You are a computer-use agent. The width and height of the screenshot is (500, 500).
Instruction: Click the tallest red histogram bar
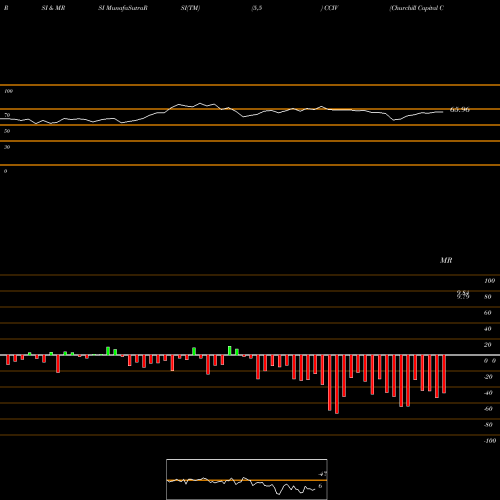[337, 384]
